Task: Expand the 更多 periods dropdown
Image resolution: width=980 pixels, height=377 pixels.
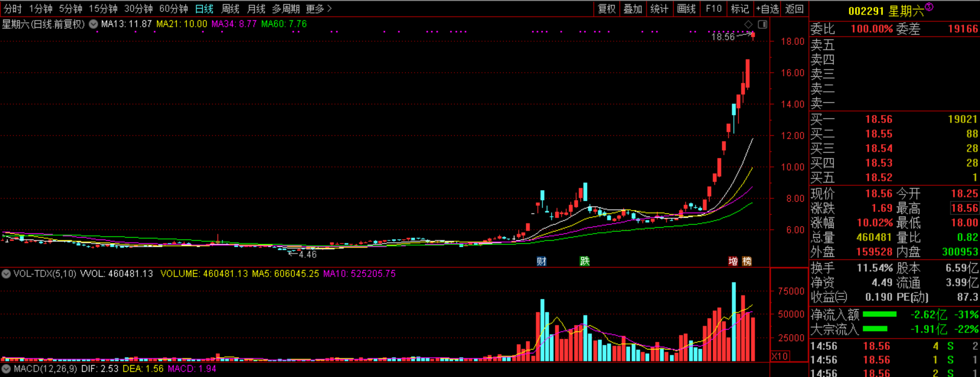Action: 318,9
